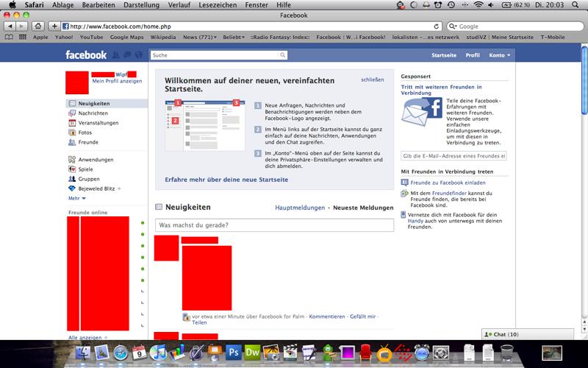Screen dimensions: 588x368
Task: Dismiss welcome box with schließen link
Action: (373, 79)
